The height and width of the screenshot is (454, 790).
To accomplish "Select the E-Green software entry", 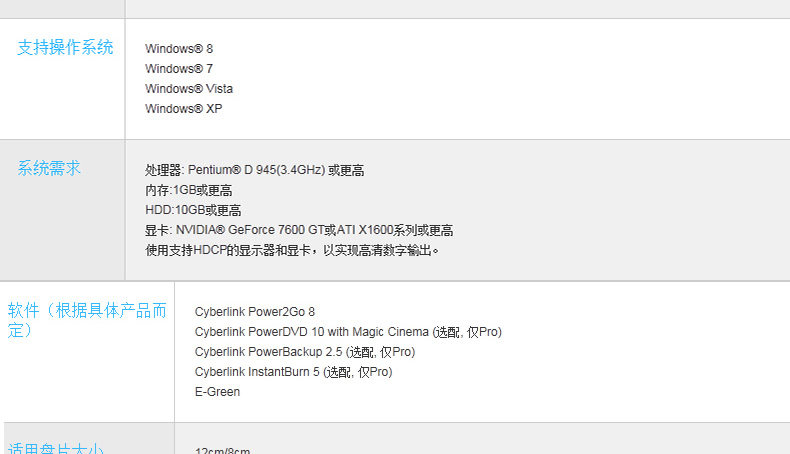I will click(217, 392).
